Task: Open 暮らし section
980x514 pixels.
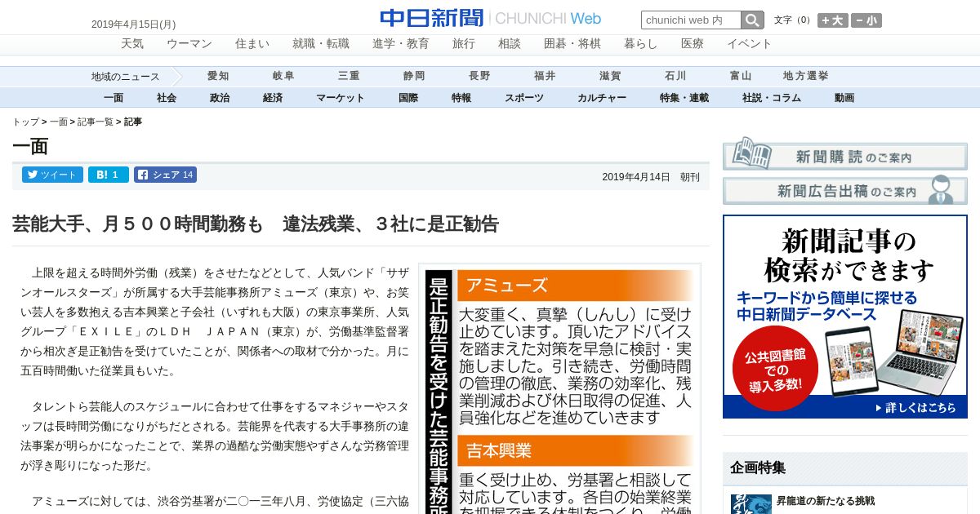Action: click(x=641, y=44)
